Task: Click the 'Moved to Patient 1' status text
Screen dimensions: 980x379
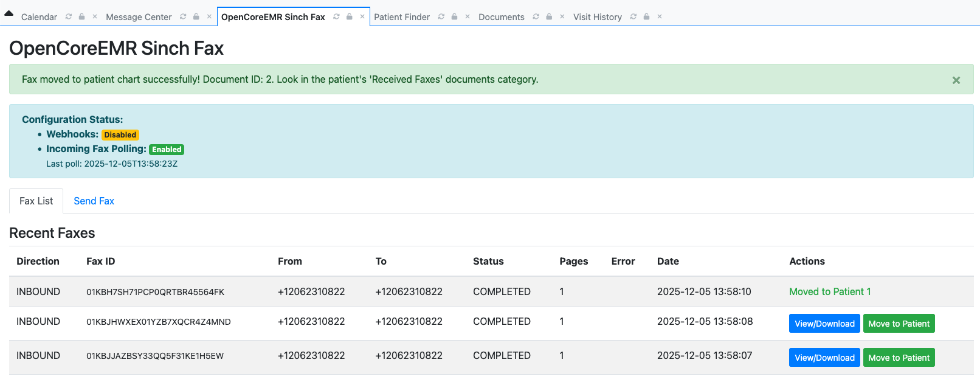Action: (x=830, y=291)
